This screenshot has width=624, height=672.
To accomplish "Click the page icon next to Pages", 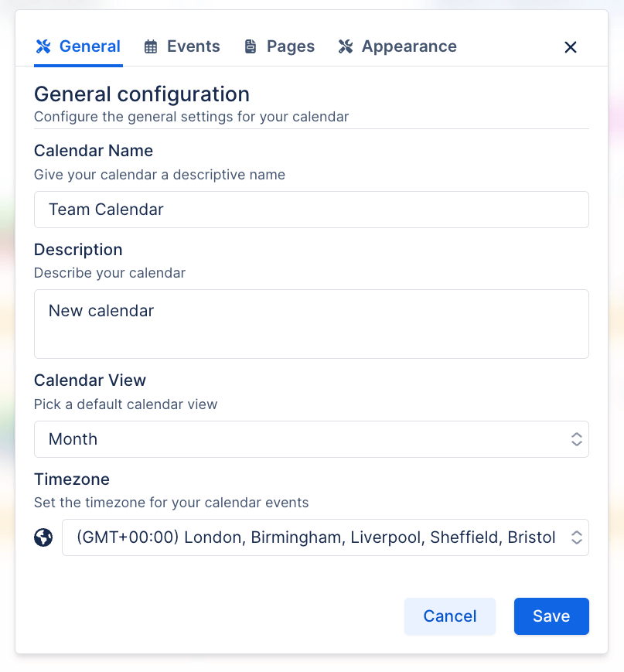I will pos(250,46).
